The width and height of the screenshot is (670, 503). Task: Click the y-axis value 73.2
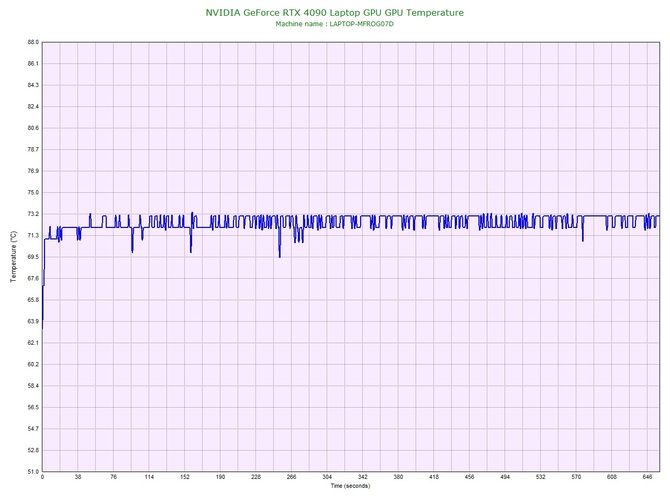pyautogui.click(x=33, y=214)
